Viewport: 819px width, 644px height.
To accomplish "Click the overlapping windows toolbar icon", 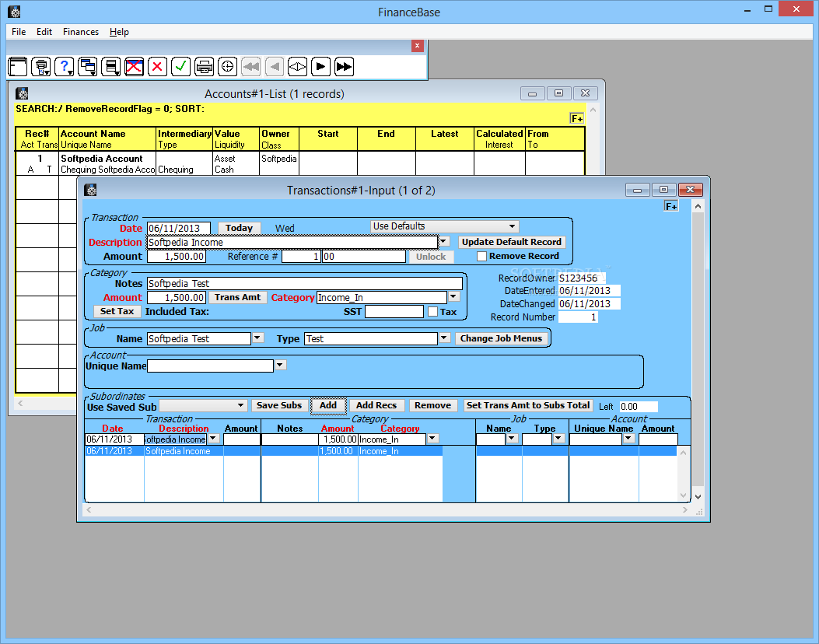I will point(88,66).
